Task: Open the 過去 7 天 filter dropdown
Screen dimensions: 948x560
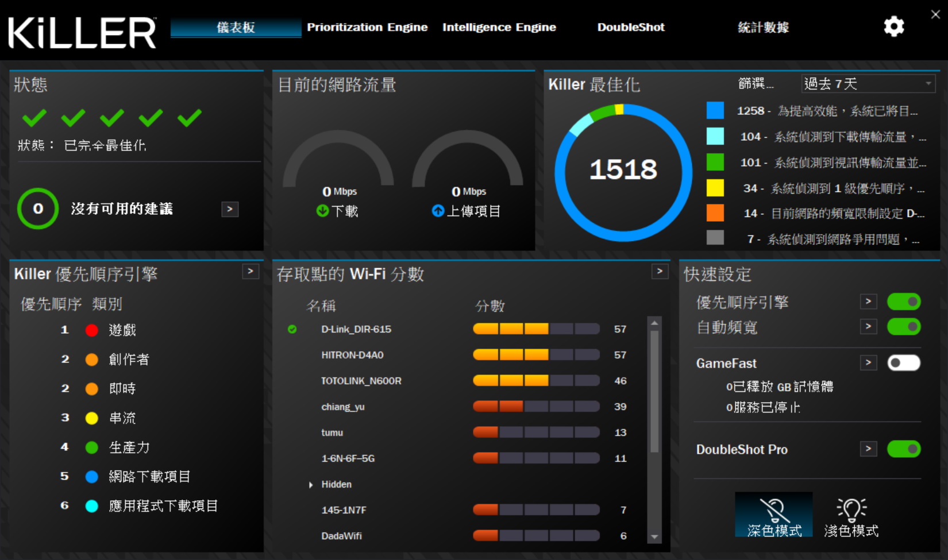Action: click(868, 84)
